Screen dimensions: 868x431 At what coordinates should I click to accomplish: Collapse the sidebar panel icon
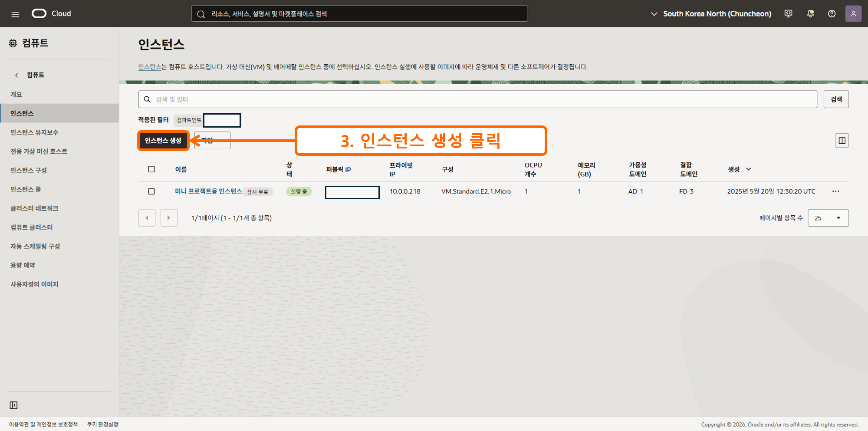[x=13, y=405]
